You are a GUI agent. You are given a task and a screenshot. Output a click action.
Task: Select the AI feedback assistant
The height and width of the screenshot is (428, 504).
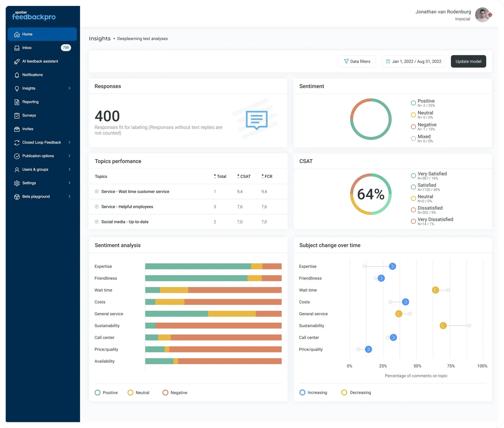(x=40, y=61)
